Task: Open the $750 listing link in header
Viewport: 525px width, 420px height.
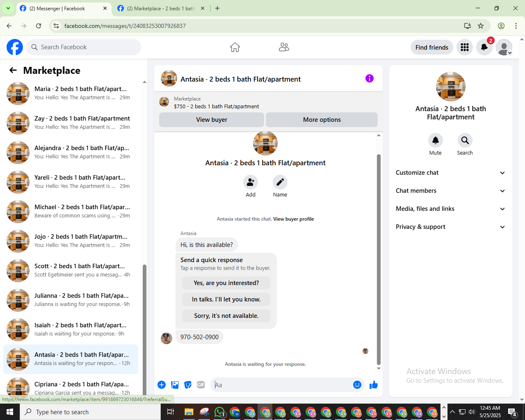Action: coord(216,106)
